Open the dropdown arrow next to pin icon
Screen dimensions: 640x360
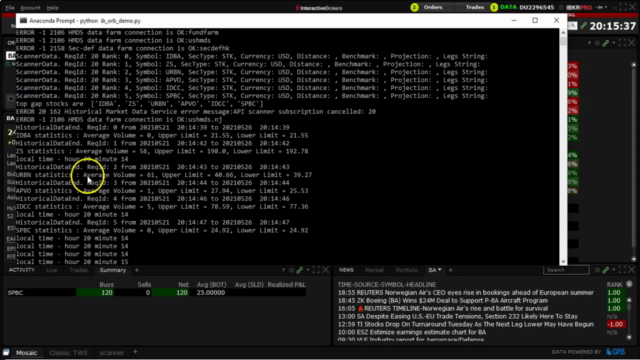tap(606, 7)
